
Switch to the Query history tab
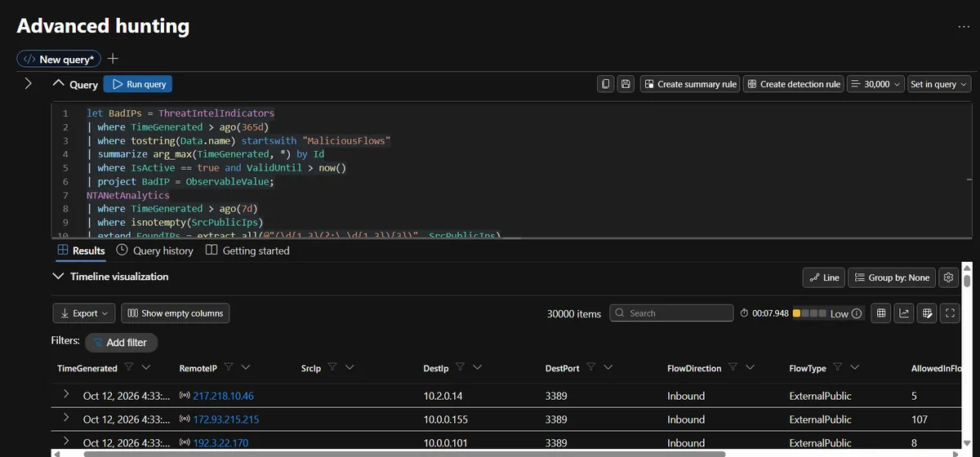[x=155, y=251]
